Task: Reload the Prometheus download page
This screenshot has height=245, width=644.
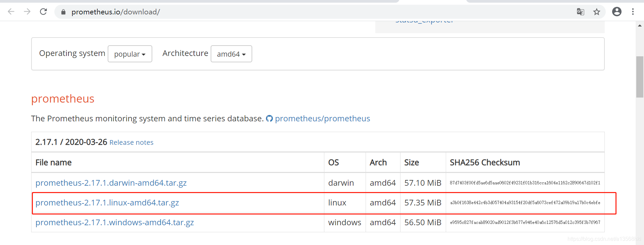Action: tap(43, 11)
